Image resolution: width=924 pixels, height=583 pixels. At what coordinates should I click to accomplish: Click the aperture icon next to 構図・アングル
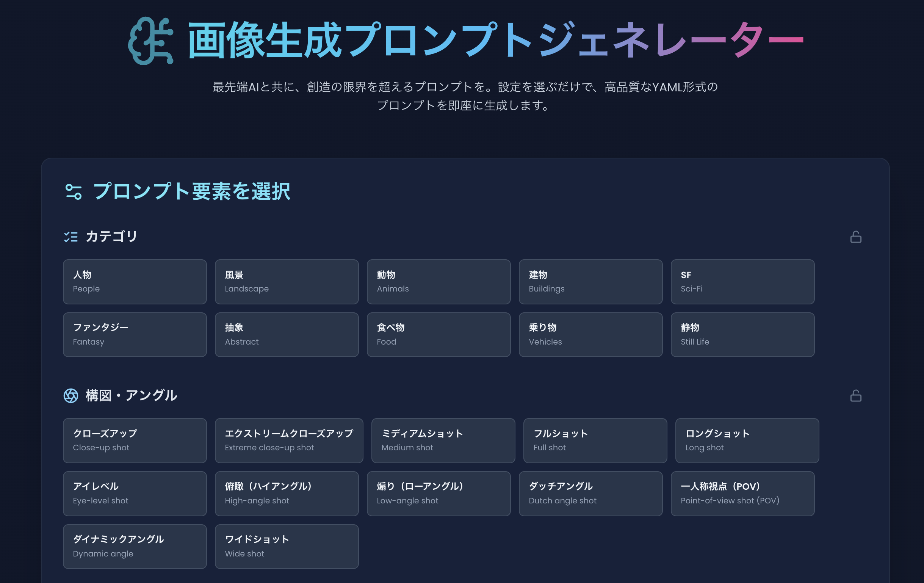71,396
